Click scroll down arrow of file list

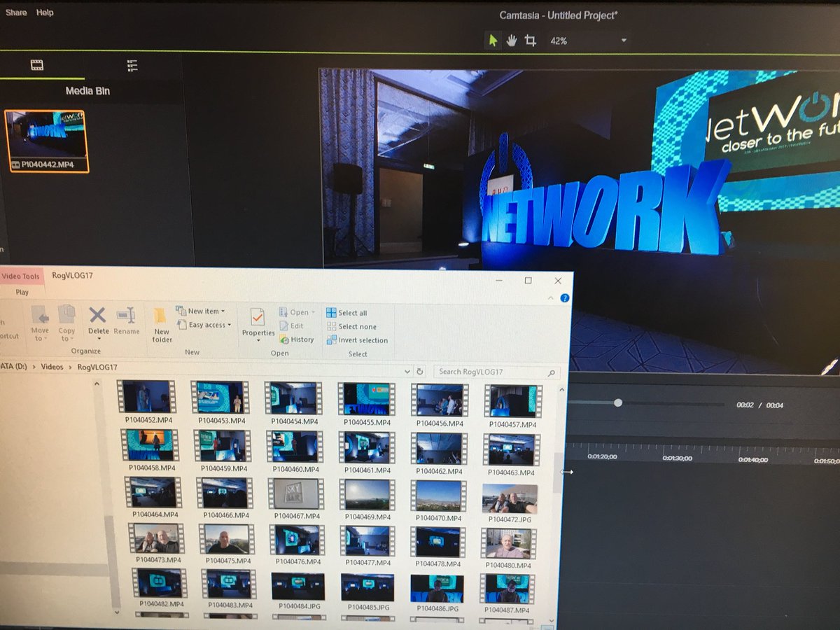[x=552, y=621]
